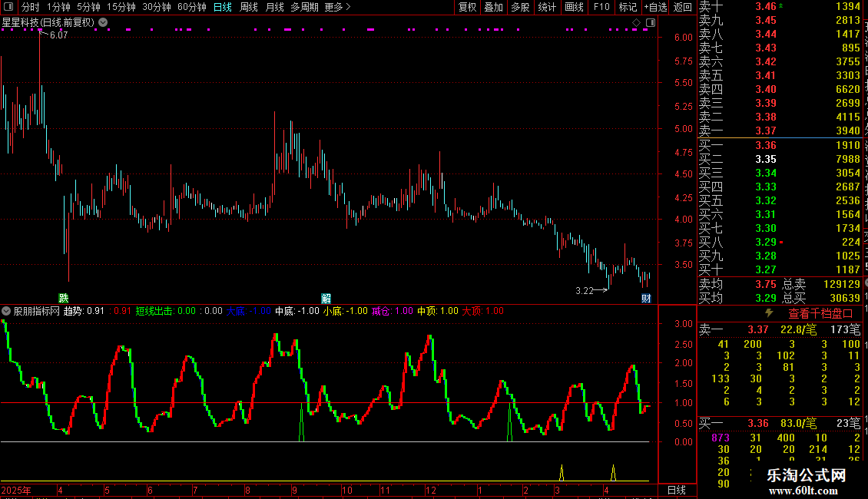Click month 9 on the time axis
The height and width of the screenshot is (499, 868).
[294, 490]
